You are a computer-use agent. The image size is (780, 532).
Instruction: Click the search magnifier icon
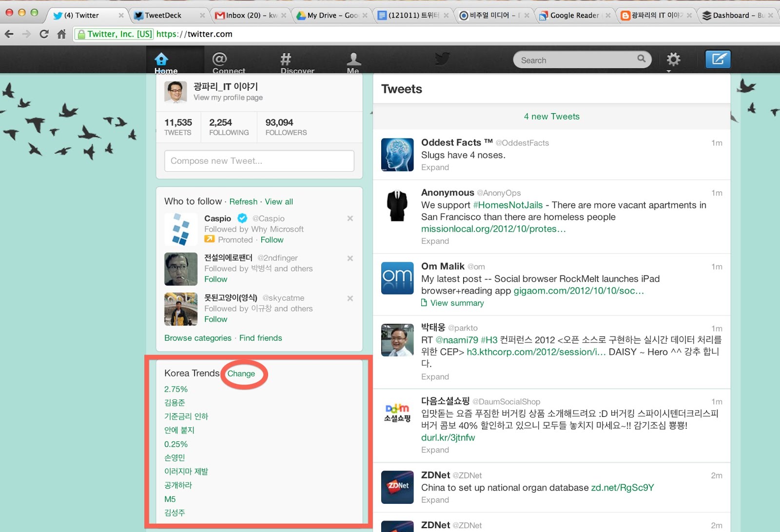(x=642, y=59)
